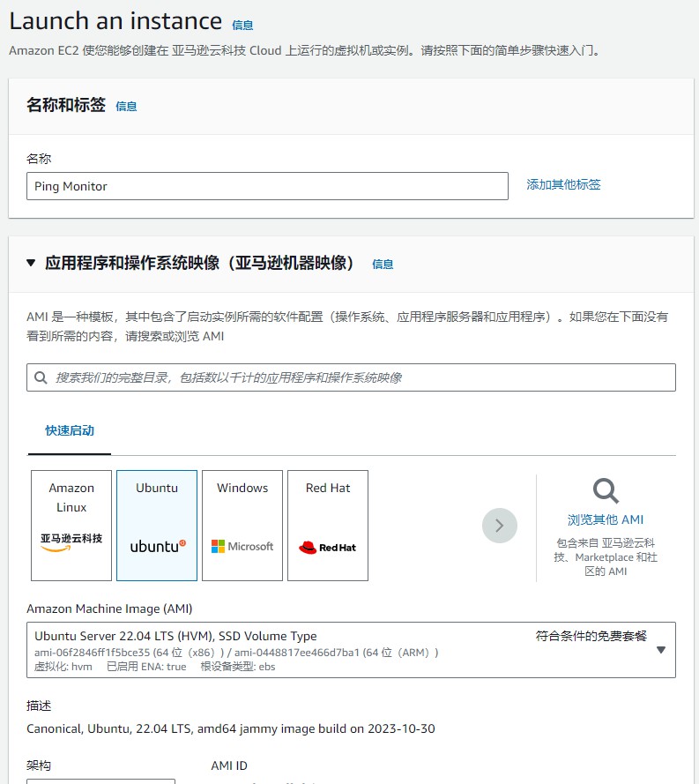Screen dimensions: 699x784
Task: Click the 根设备类型: ebs detail text
Action: tap(238, 667)
